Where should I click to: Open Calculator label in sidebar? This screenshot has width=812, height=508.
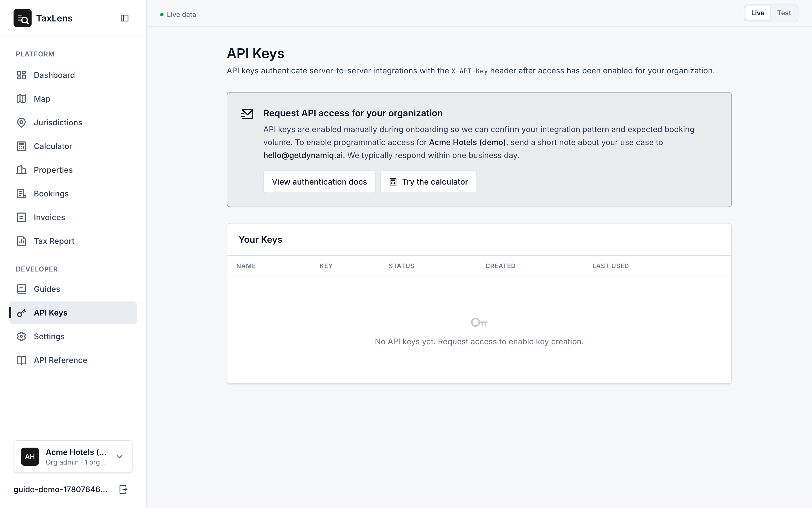(x=53, y=146)
